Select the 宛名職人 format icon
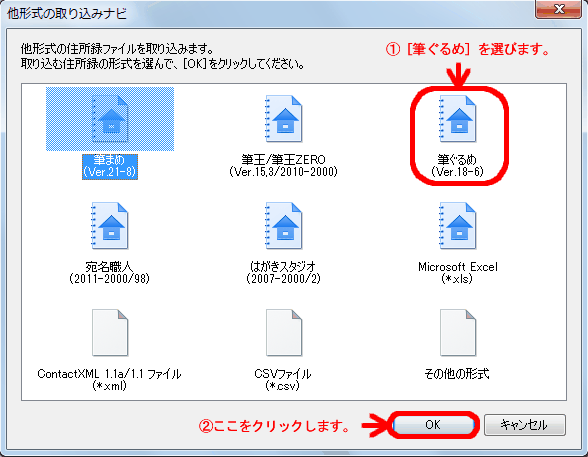 click(x=110, y=226)
